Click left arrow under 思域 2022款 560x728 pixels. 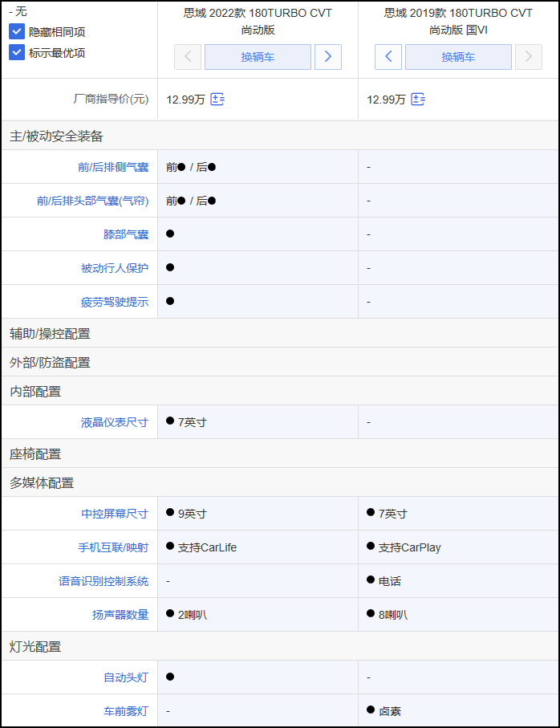[188, 57]
